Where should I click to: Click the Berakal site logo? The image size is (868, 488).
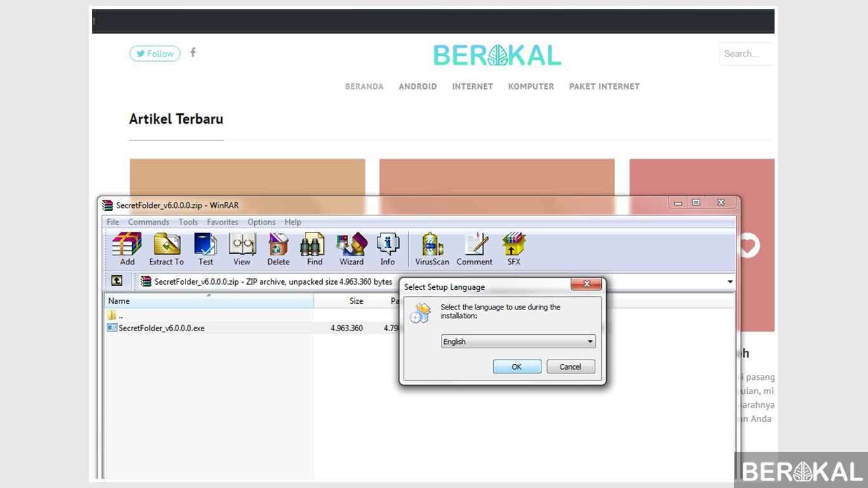[497, 55]
